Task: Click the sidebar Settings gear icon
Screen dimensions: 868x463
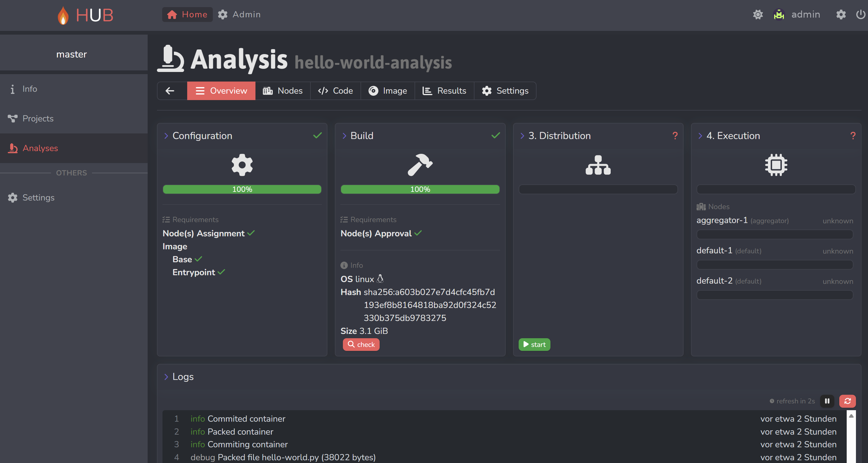Action: [12, 197]
